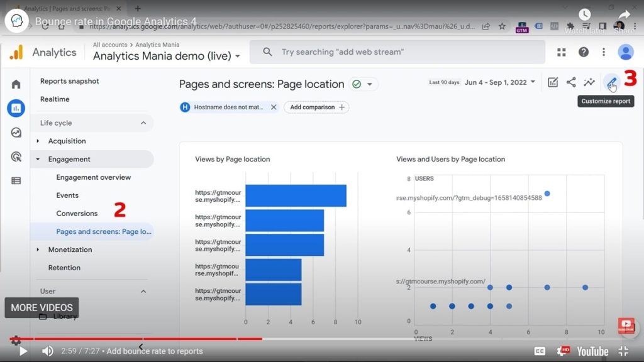Open the video on YouTube logo

(592, 351)
